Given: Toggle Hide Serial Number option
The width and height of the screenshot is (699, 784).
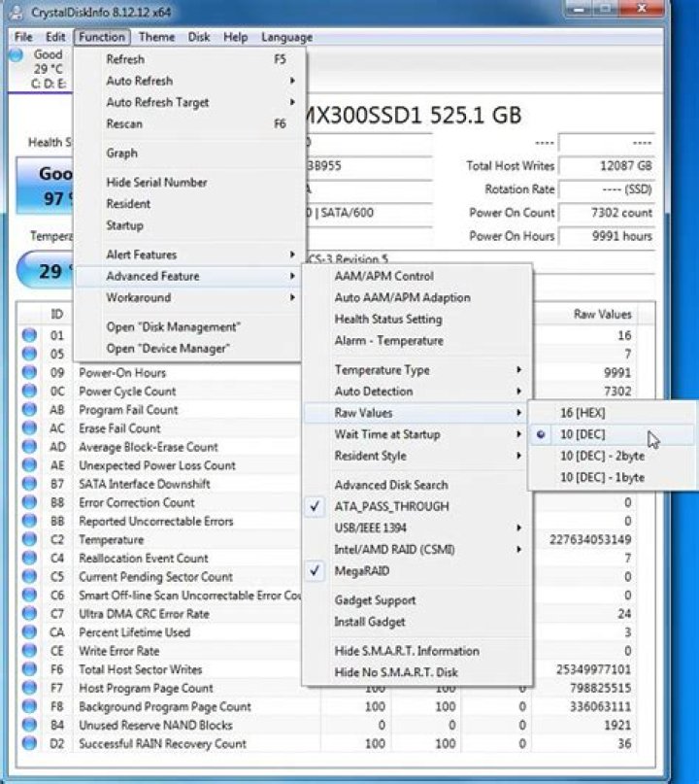Looking at the screenshot, I should coord(189,182).
